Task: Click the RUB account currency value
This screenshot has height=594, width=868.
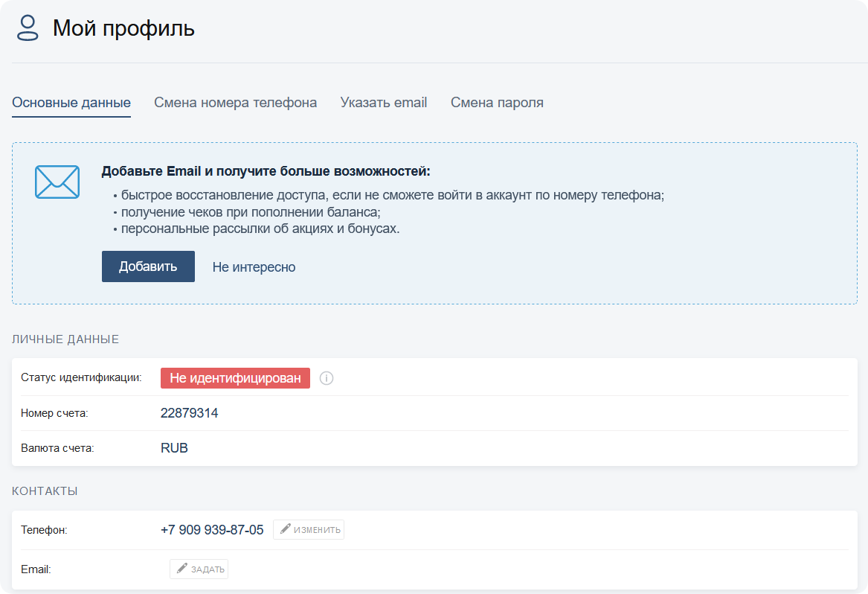Action: click(x=174, y=448)
